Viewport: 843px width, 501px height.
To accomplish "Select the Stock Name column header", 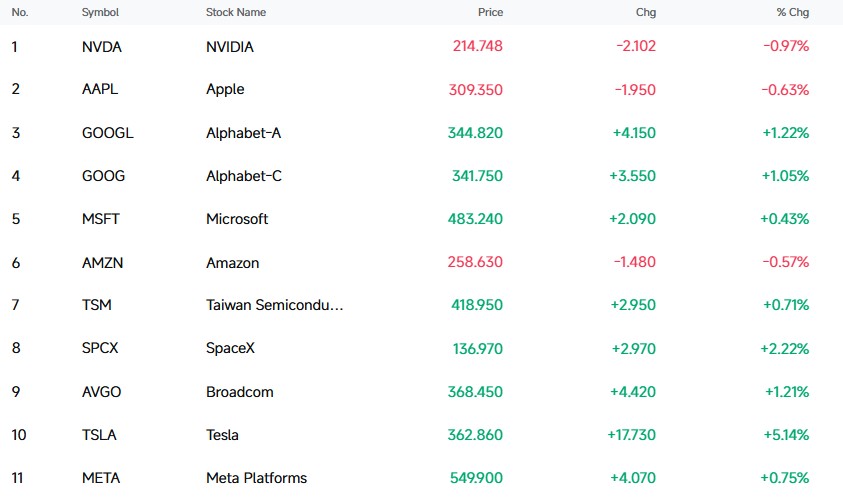I will tap(235, 12).
